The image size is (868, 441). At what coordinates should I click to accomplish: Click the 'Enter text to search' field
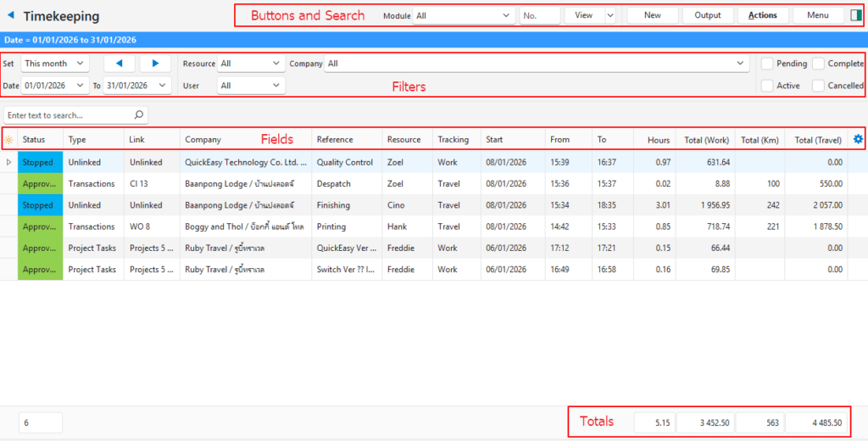(68, 114)
